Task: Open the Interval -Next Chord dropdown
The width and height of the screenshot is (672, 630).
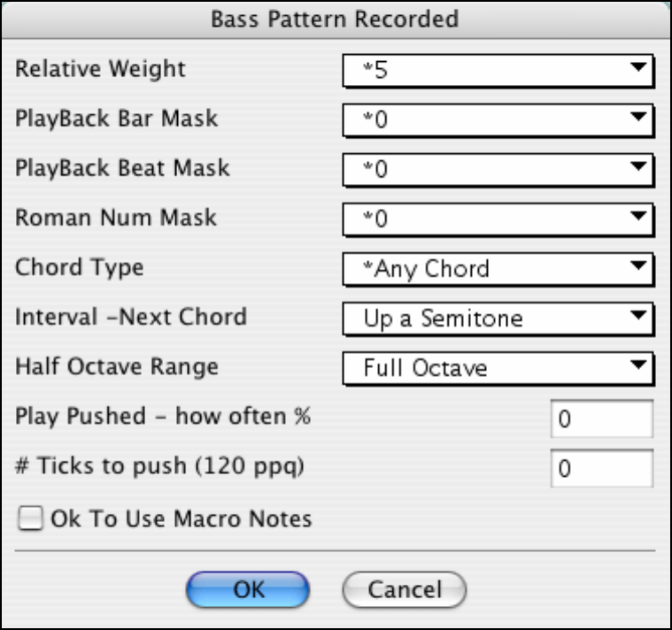Action: [x=496, y=319]
